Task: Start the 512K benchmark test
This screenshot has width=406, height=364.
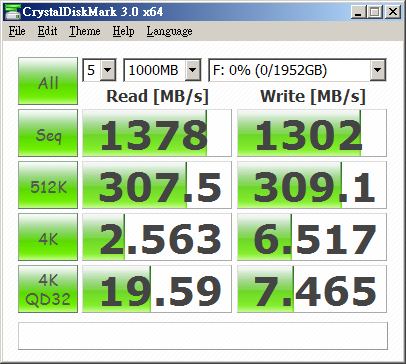Action: (48, 185)
